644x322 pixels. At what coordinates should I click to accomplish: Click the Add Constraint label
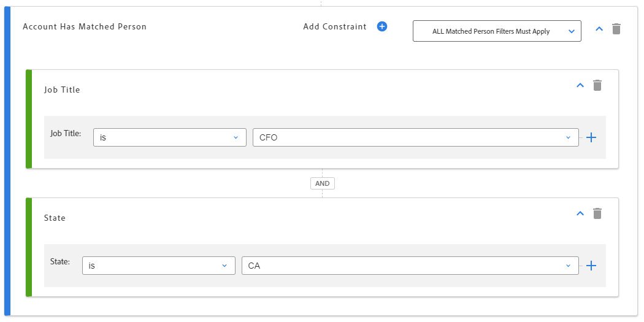[335, 26]
